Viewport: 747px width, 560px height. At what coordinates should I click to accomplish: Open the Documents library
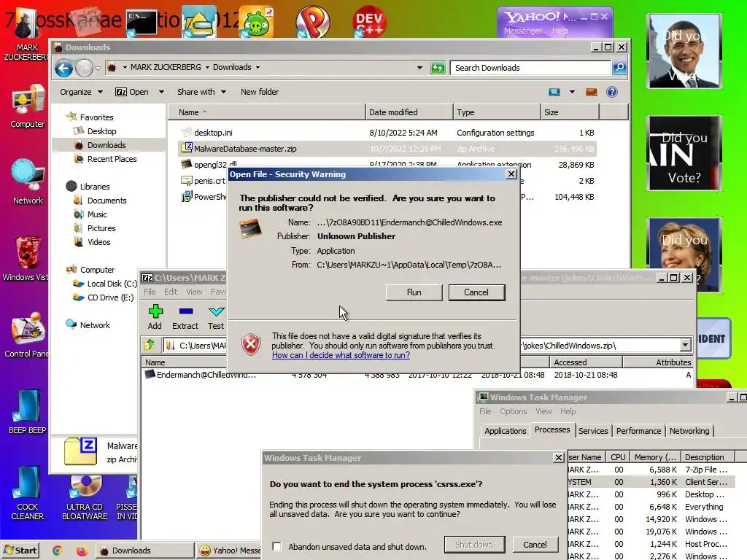click(107, 201)
